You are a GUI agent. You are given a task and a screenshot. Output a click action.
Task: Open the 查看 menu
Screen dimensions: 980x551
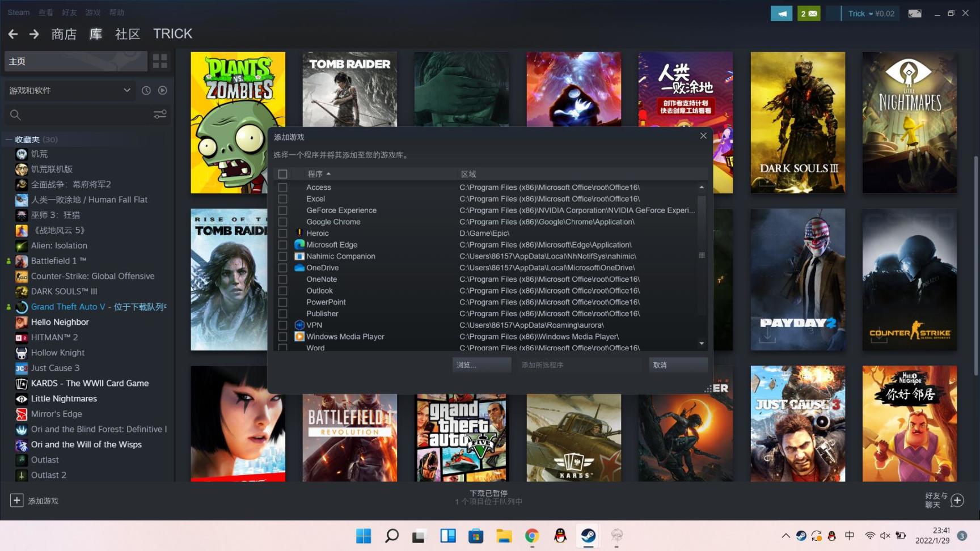tap(46, 12)
